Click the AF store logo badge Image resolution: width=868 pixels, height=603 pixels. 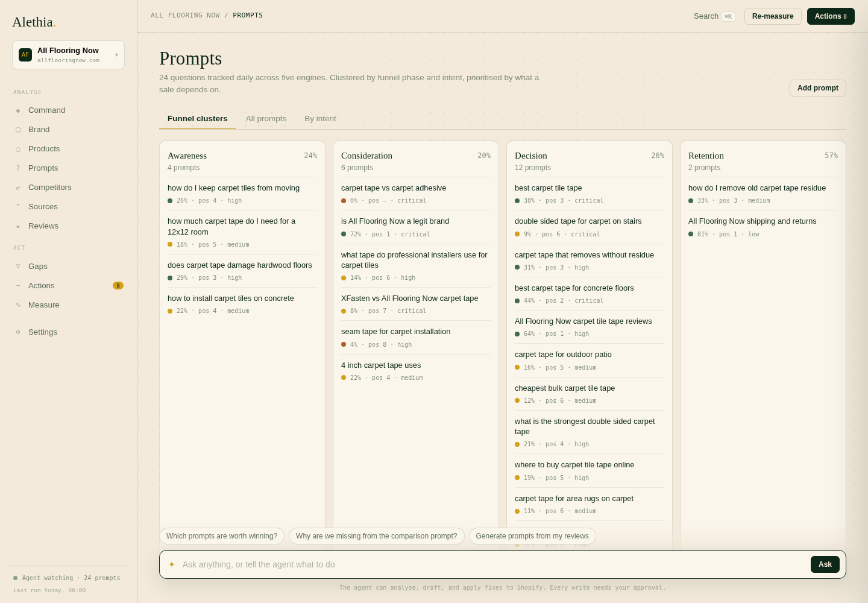tap(25, 55)
